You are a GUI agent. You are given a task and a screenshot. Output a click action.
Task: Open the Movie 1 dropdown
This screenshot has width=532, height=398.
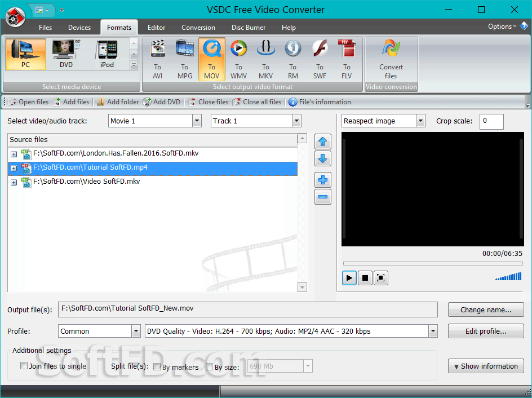pyautogui.click(x=197, y=121)
